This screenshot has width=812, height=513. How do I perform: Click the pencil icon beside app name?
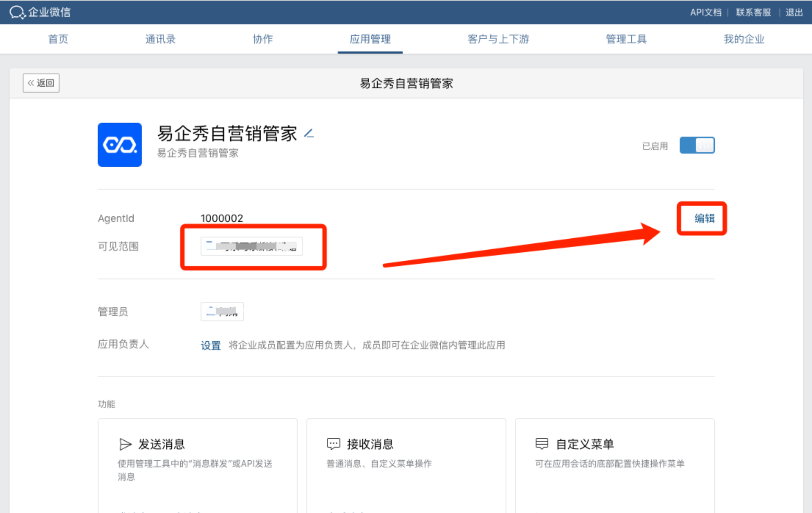(309, 134)
